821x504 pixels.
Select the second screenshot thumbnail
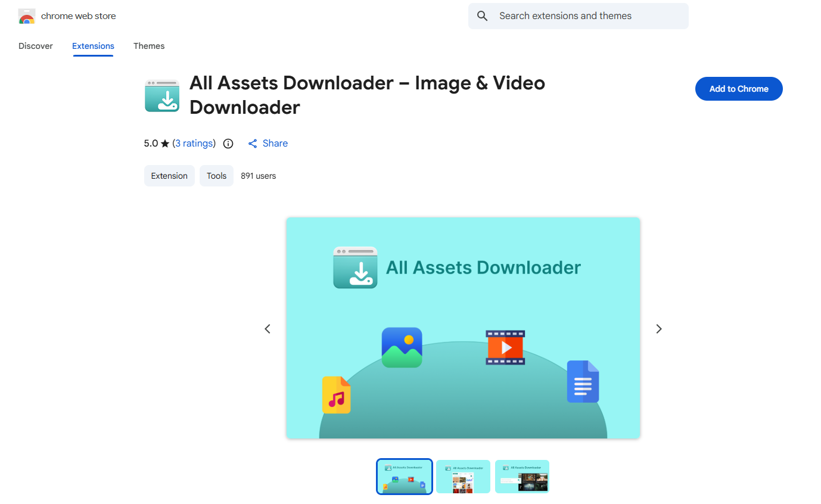(x=463, y=477)
